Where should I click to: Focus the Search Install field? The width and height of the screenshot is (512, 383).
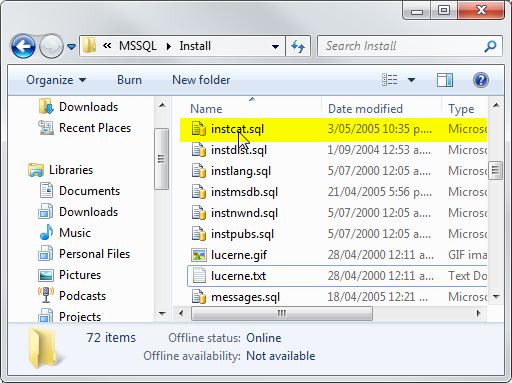coord(409,46)
